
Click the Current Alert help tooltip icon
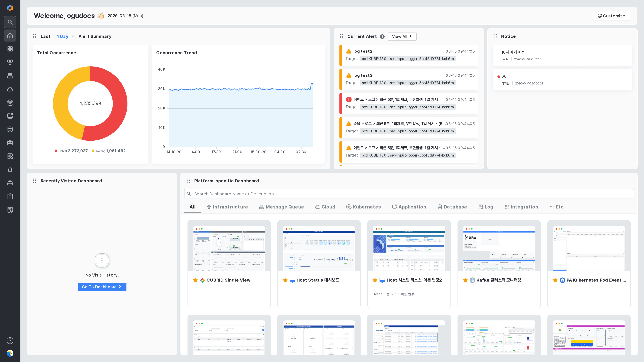[382, 37]
